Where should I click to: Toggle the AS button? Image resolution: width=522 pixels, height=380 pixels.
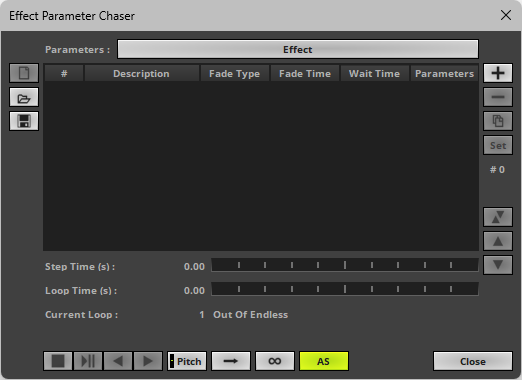324,361
